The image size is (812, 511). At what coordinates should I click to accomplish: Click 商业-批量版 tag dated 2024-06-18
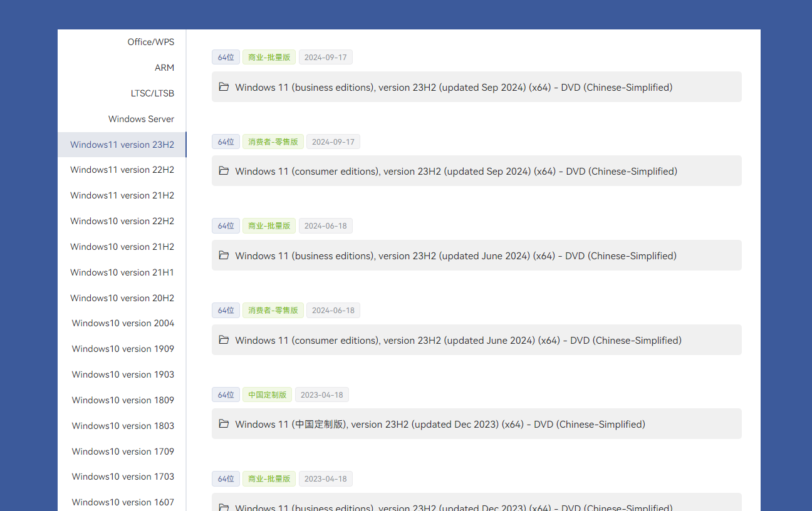click(x=269, y=226)
